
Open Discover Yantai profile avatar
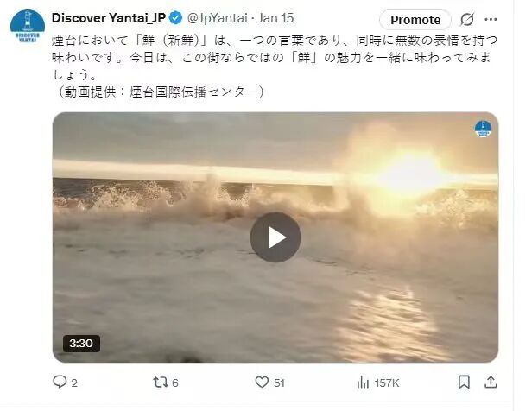pos(28,27)
